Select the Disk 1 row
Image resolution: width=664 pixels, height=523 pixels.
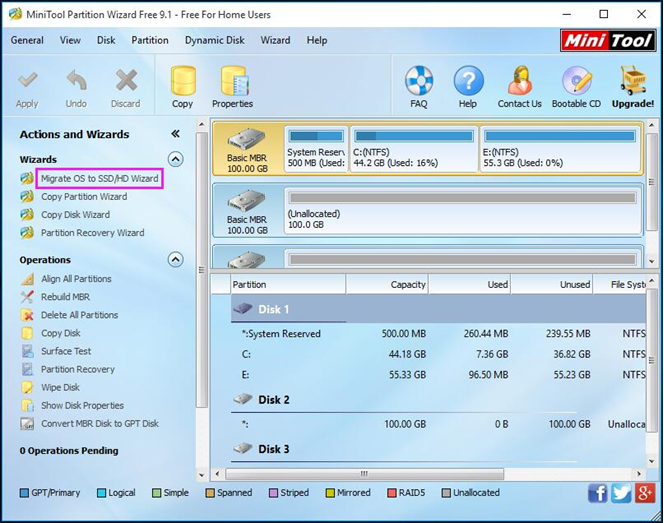(438, 309)
